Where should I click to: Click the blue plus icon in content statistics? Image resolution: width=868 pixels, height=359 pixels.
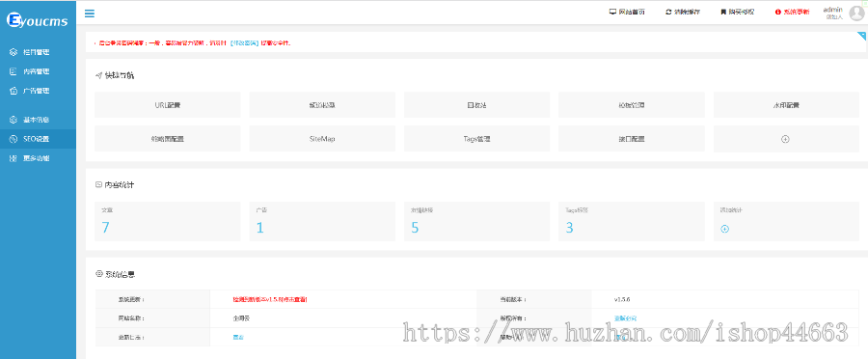pyautogui.click(x=724, y=229)
